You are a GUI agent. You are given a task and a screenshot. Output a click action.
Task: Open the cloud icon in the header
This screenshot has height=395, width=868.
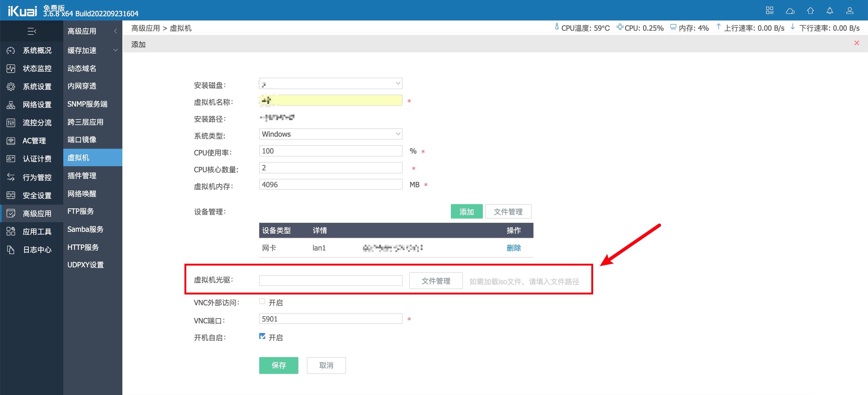tap(790, 11)
